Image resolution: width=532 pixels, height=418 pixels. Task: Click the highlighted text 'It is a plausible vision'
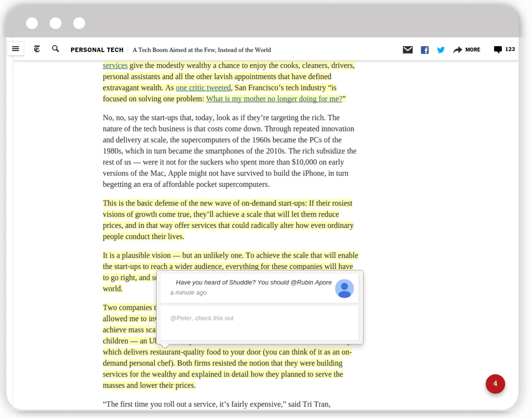click(137, 255)
